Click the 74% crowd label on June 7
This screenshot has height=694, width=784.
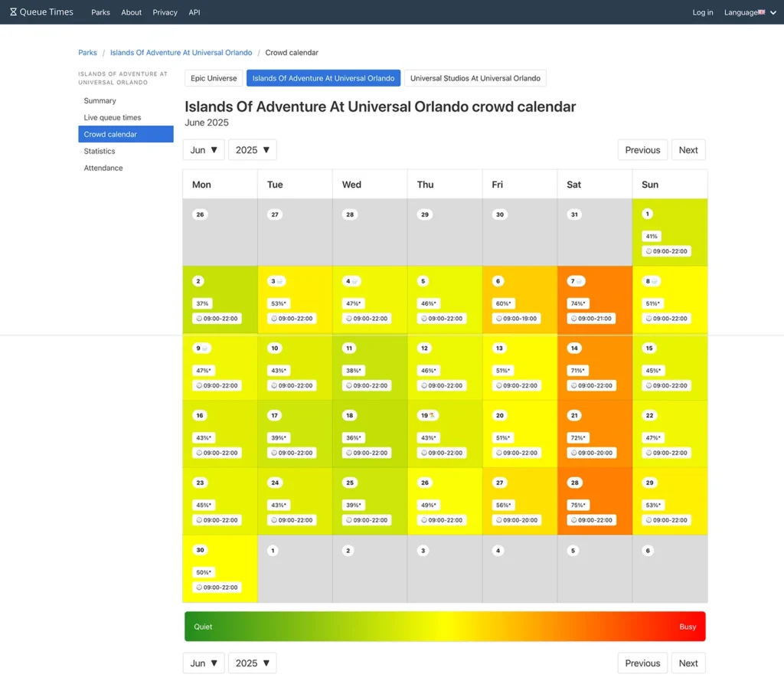point(578,303)
